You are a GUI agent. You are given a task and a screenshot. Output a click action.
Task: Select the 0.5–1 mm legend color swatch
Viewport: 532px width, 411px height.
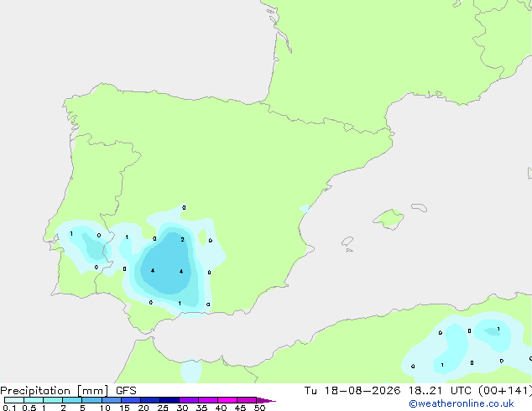click(x=34, y=400)
